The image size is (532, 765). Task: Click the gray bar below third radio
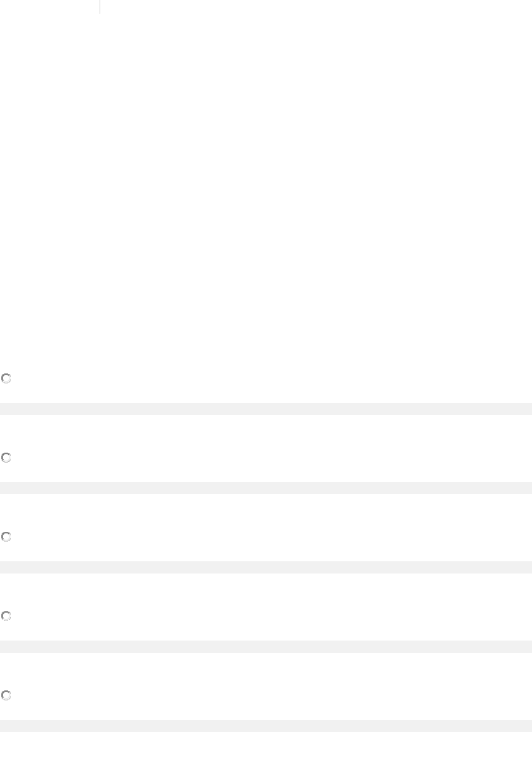(x=266, y=567)
